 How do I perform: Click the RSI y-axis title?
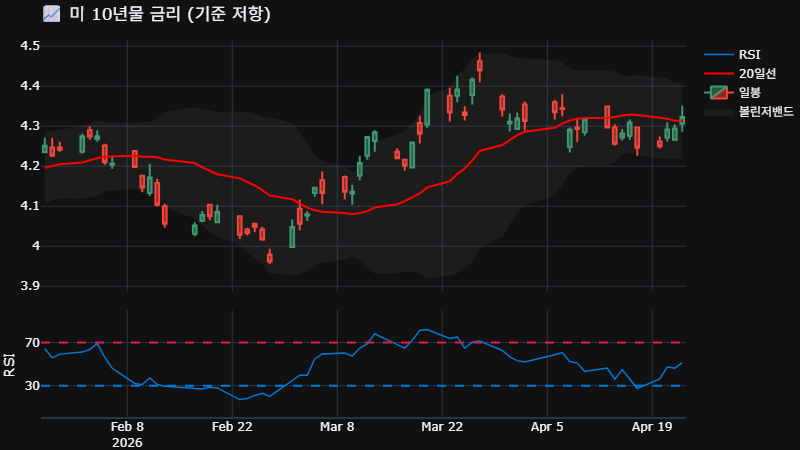tap(9, 364)
